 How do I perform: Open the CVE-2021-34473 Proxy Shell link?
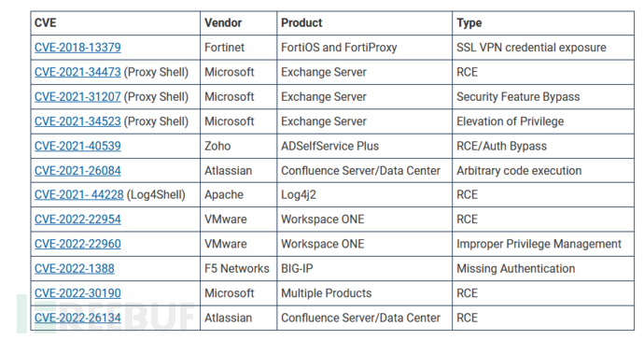click(x=77, y=72)
